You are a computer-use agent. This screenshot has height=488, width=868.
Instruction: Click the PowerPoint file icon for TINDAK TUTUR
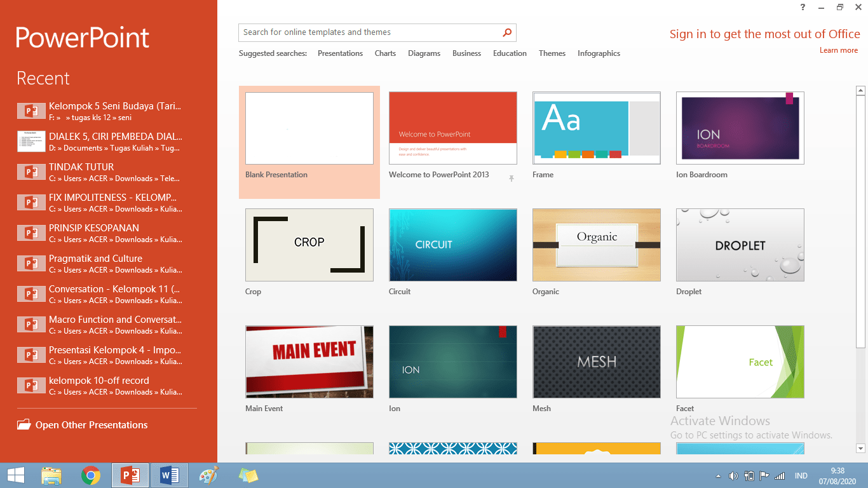[x=31, y=172]
